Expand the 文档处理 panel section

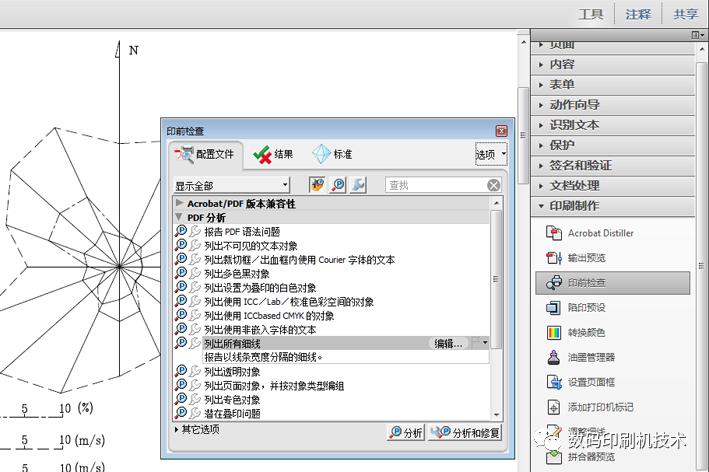[x=613, y=186]
